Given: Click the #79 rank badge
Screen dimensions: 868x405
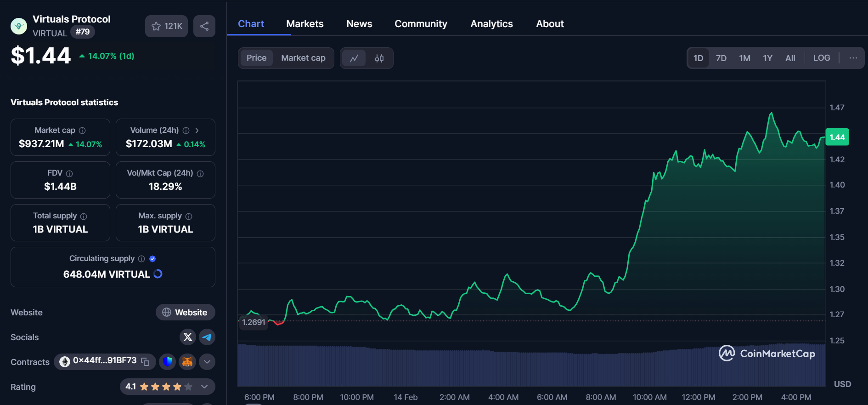Looking at the screenshot, I should 83,32.
